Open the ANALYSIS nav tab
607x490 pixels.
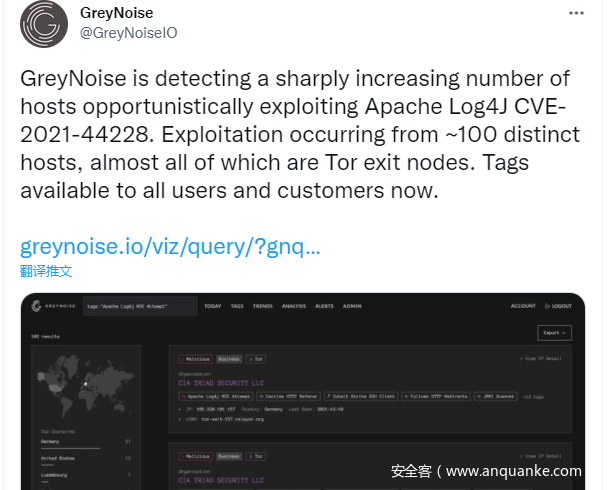tap(294, 306)
